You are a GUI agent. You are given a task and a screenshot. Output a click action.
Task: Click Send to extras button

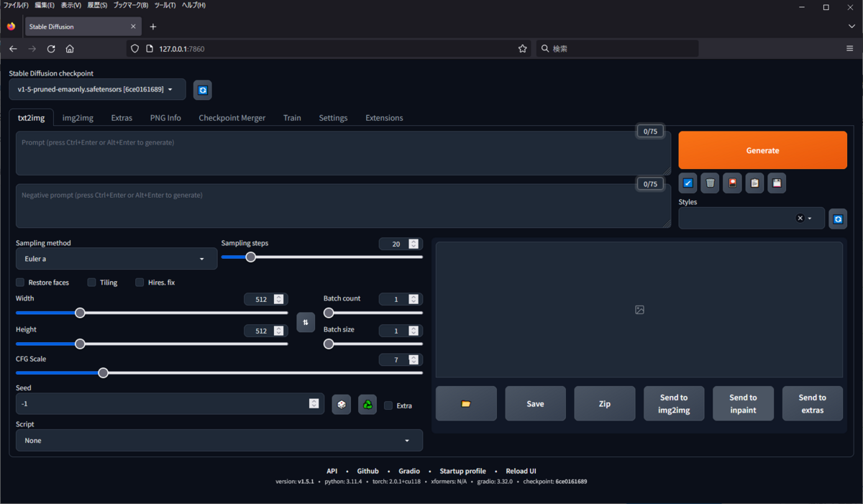click(813, 403)
